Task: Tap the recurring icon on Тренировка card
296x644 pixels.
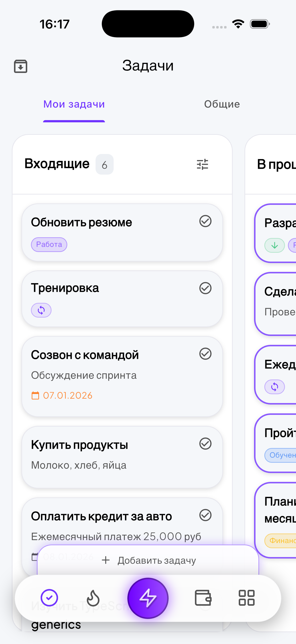Action: tap(41, 310)
